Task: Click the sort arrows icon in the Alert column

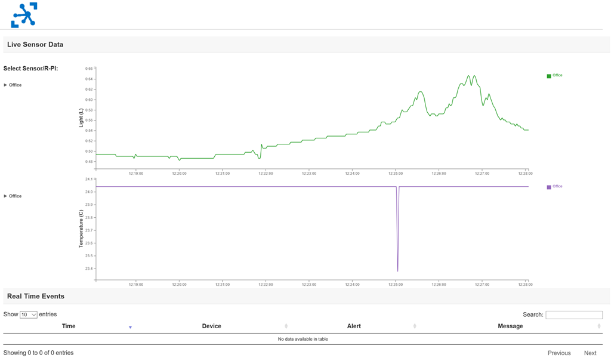Action: tap(415, 326)
